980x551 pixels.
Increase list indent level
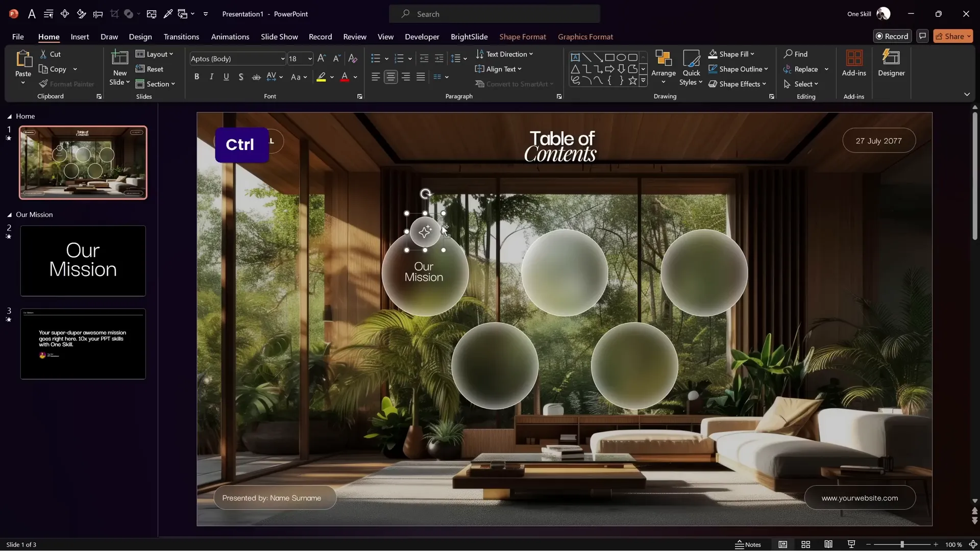pyautogui.click(x=439, y=59)
